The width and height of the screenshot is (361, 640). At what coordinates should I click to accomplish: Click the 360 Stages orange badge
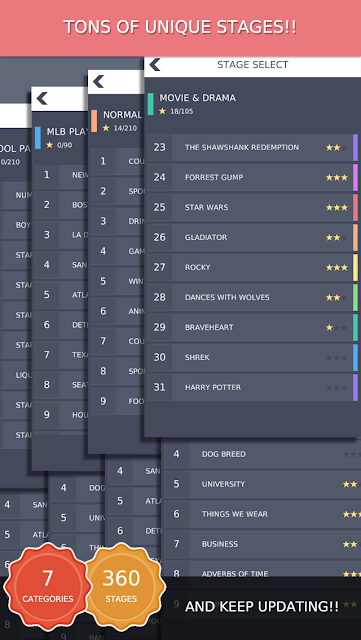pos(121,586)
